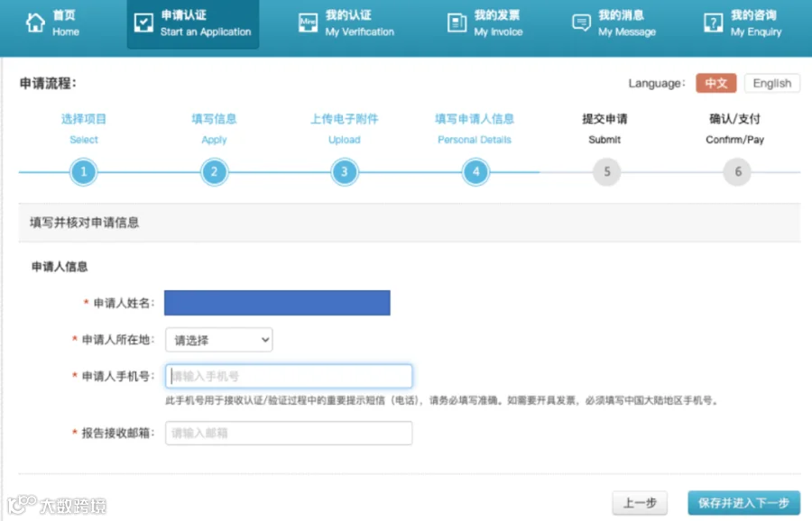The height and width of the screenshot is (521, 812).
Task: Click the phone number hint text below field
Action: tap(442, 400)
